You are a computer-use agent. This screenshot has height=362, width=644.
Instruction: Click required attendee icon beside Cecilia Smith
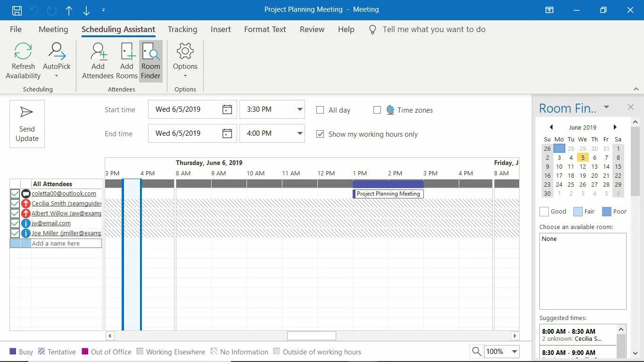(x=26, y=204)
